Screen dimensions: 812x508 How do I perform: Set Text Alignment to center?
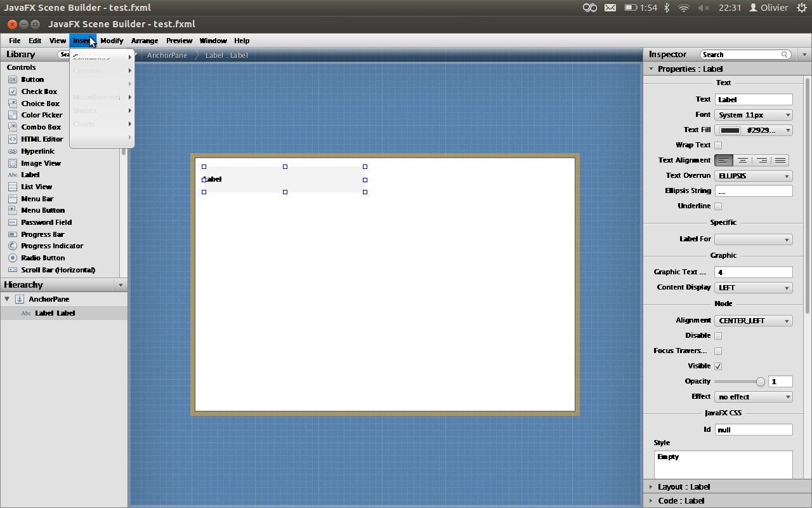[742, 161]
